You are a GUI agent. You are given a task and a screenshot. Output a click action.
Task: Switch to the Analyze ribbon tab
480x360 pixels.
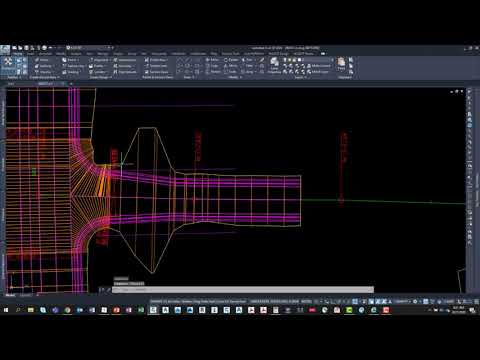click(76, 54)
